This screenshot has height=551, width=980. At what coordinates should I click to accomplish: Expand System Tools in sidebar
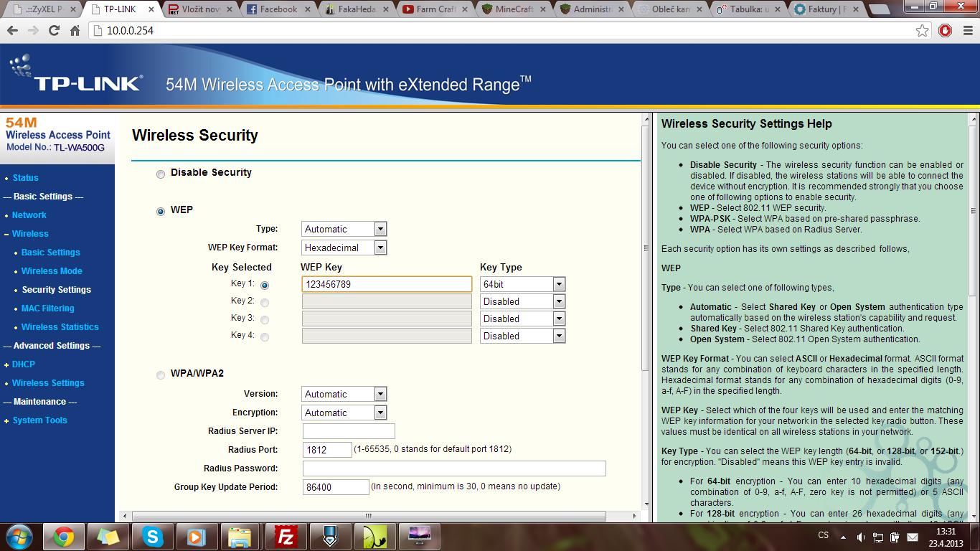click(x=39, y=420)
